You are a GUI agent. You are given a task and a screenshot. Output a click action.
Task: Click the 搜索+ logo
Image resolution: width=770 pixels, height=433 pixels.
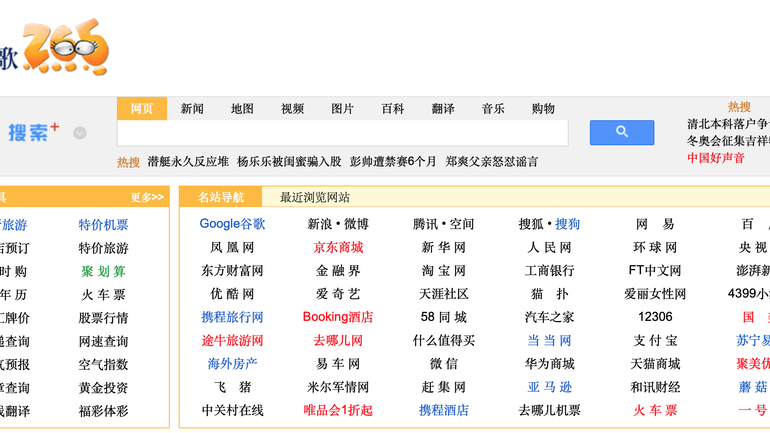tap(34, 132)
